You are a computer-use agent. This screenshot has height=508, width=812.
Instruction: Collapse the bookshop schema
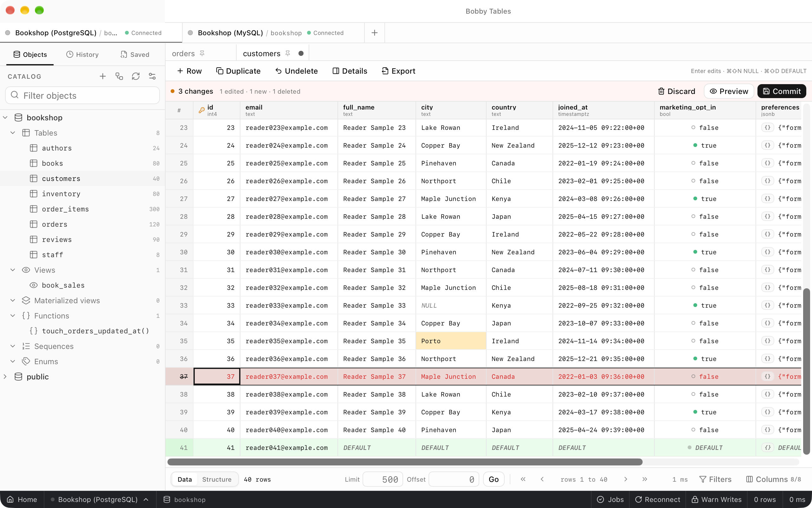pyautogui.click(x=5, y=117)
